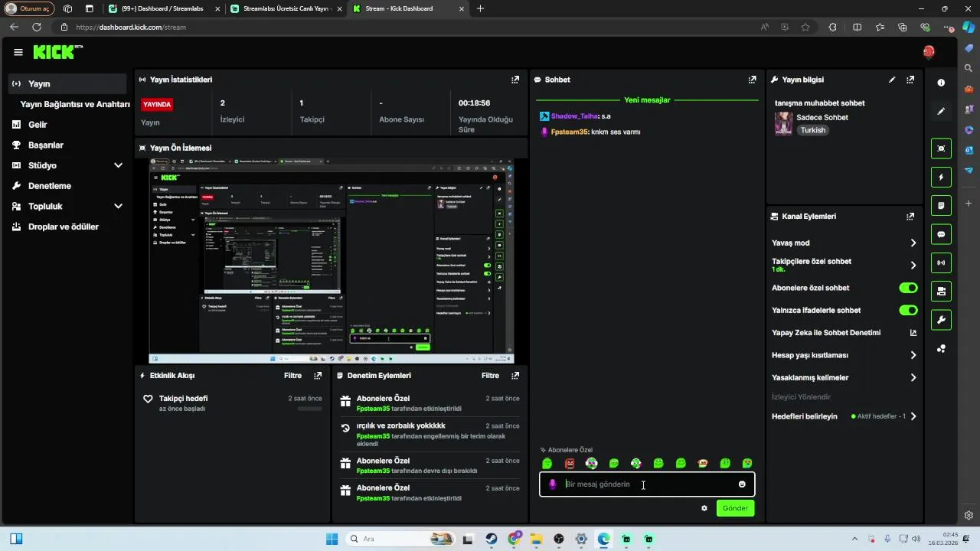This screenshot has height=551, width=980.
Task: Open Yapay Zeka ile Sohbet Denetimi external link
Action: tap(913, 333)
